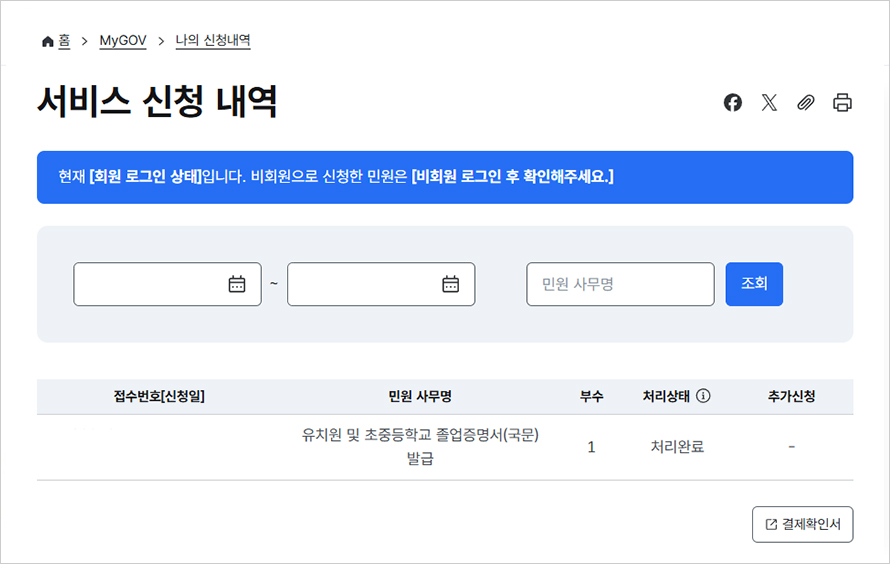This screenshot has height=570, width=890.
Task: Click the 서비스 신청 내역 page title
Action: pyautogui.click(x=157, y=102)
